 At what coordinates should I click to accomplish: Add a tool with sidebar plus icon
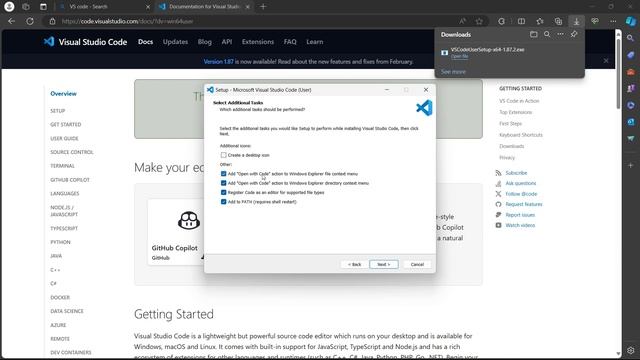pos(631,165)
